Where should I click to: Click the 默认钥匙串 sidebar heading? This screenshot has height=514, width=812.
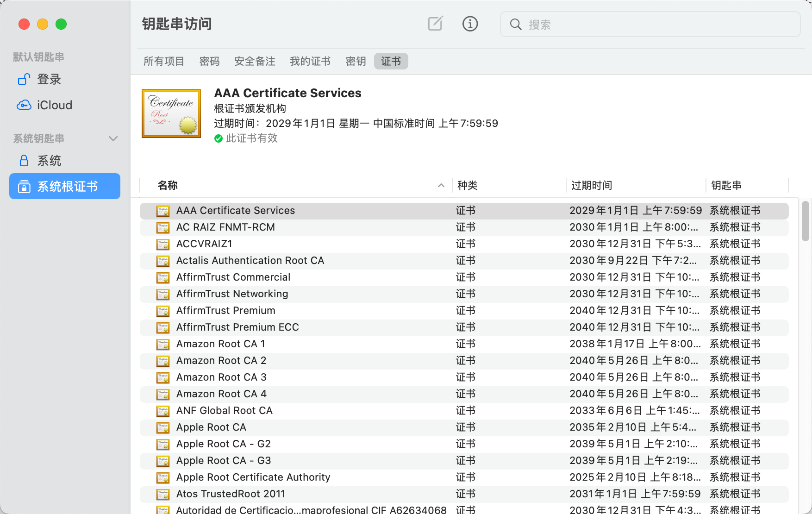39,57
